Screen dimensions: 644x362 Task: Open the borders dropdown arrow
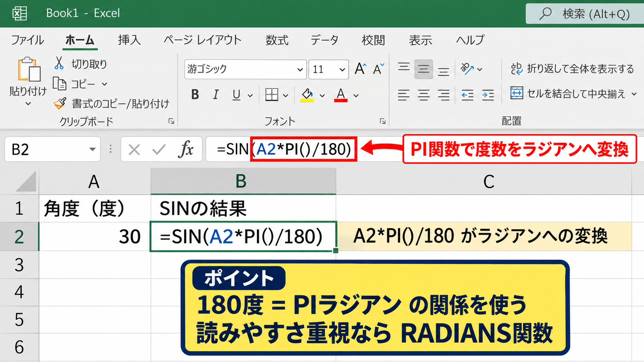click(x=285, y=95)
